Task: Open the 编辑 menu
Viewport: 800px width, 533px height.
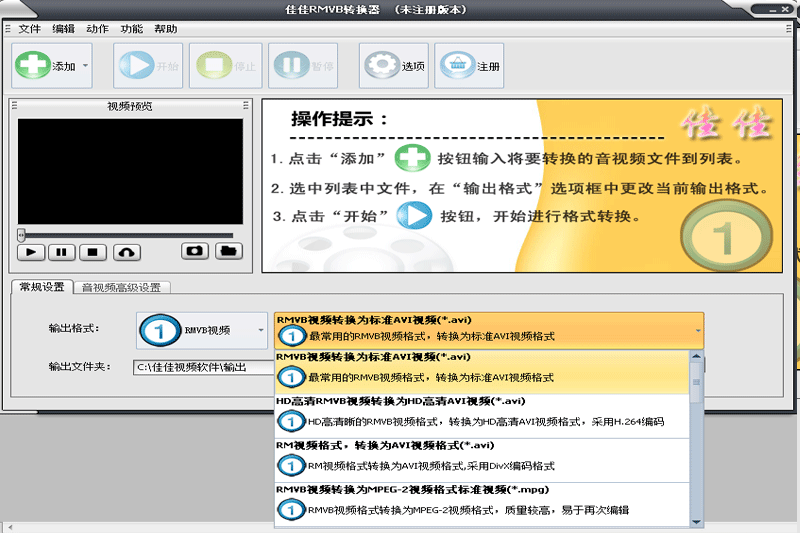Action: click(x=63, y=29)
